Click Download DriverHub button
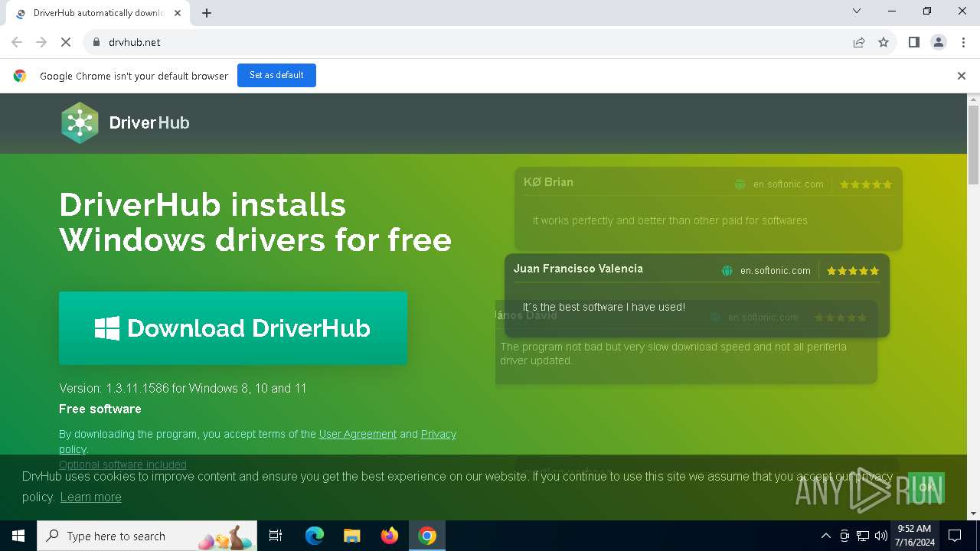Screen dimensions: 980x551 [233, 328]
